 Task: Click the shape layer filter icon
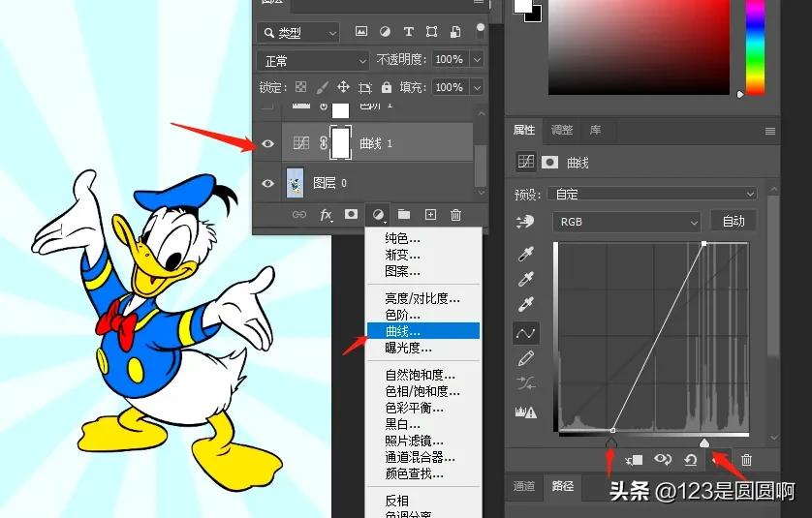click(431, 32)
